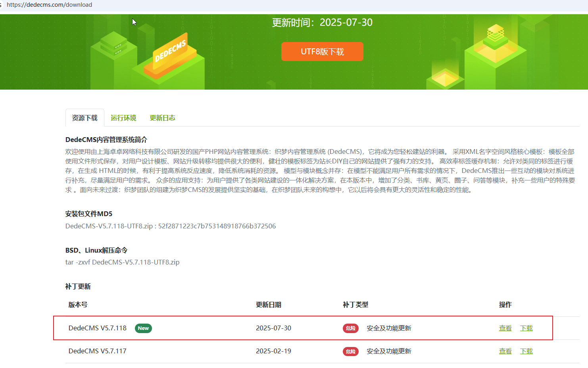Click the URL in the address bar
588x368 pixels.
click(49, 5)
